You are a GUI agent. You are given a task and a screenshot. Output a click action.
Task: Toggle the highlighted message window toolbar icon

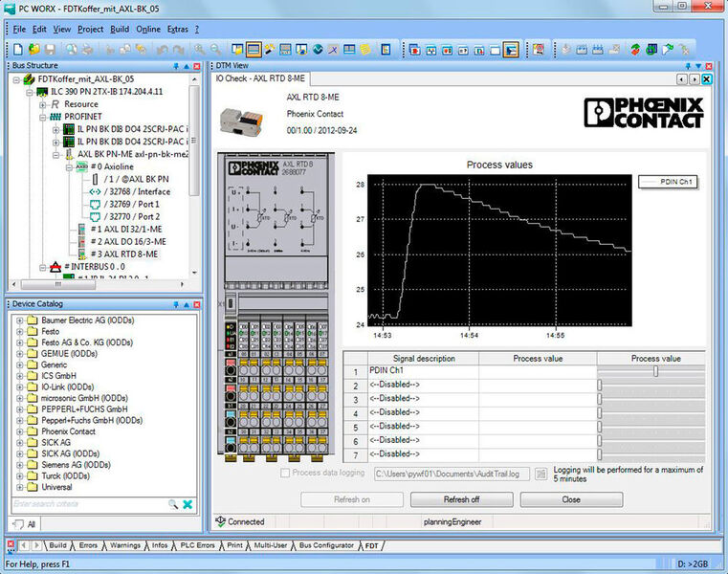point(254,49)
